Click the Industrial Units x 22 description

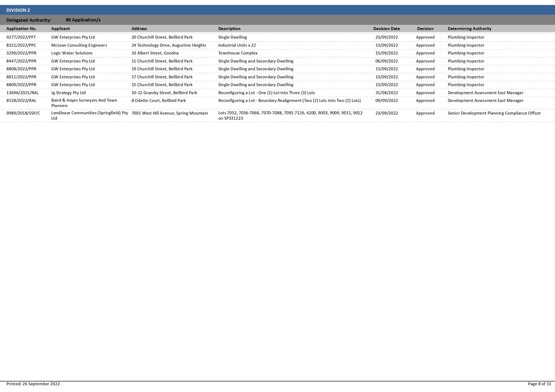[237, 45]
